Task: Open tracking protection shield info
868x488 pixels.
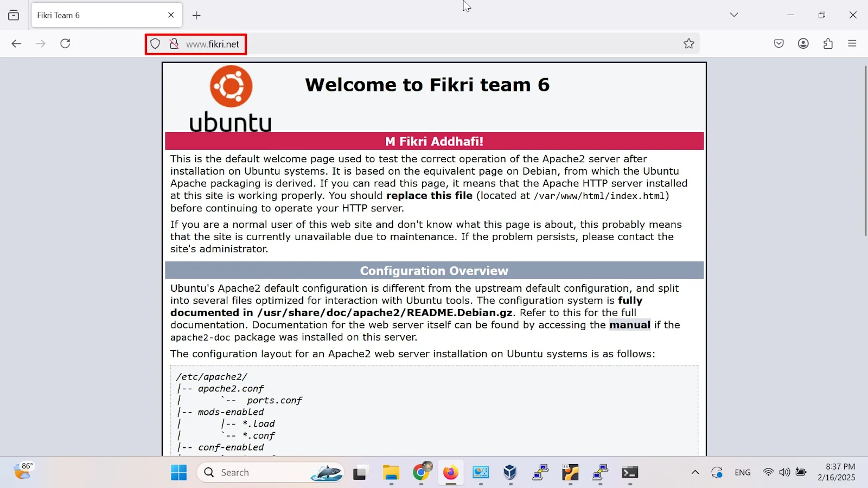Action: coord(155,44)
